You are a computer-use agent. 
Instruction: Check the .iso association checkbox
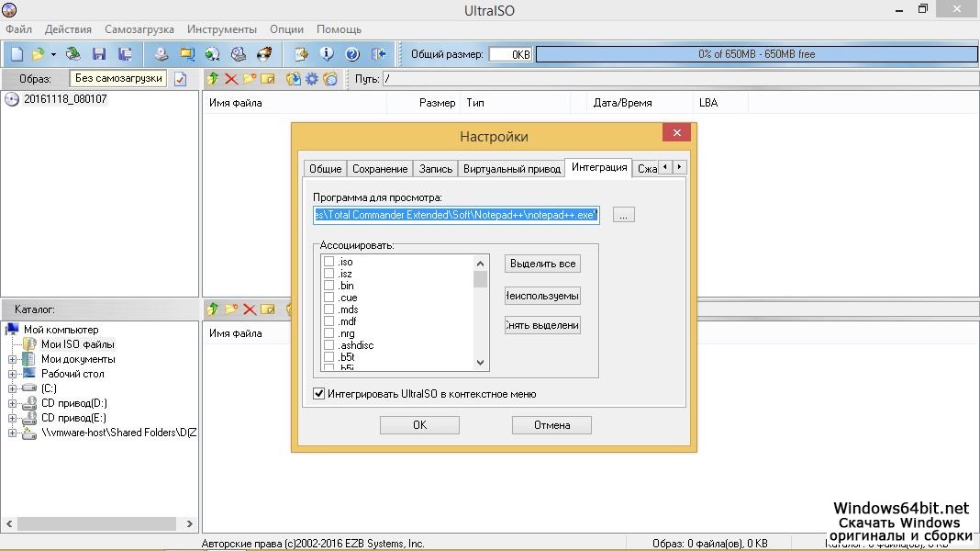click(329, 262)
